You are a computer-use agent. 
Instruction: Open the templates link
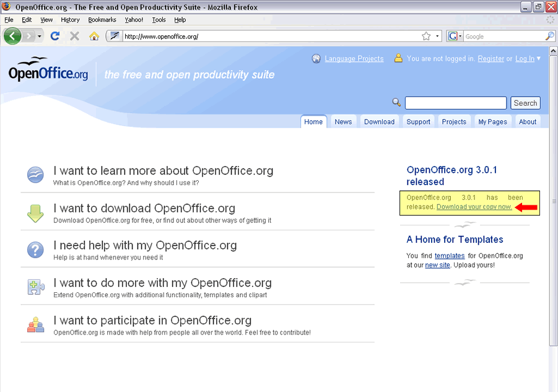[x=450, y=256]
